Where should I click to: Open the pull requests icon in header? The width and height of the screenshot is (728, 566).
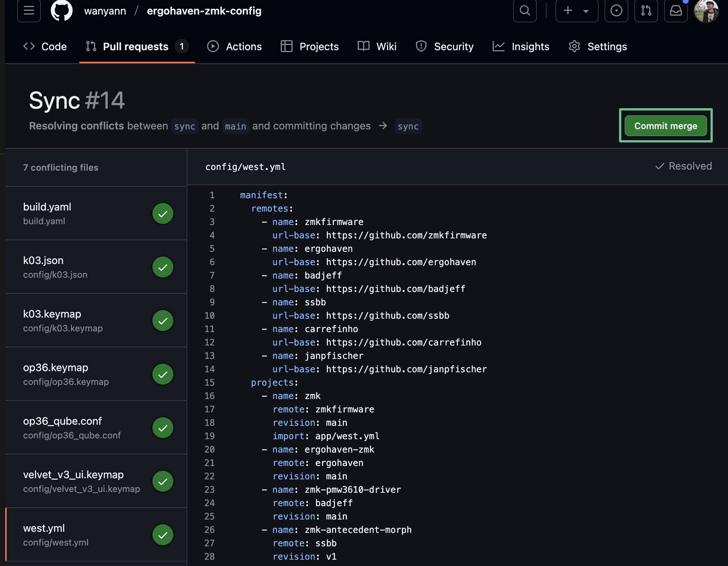pyautogui.click(x=646, y=11)
